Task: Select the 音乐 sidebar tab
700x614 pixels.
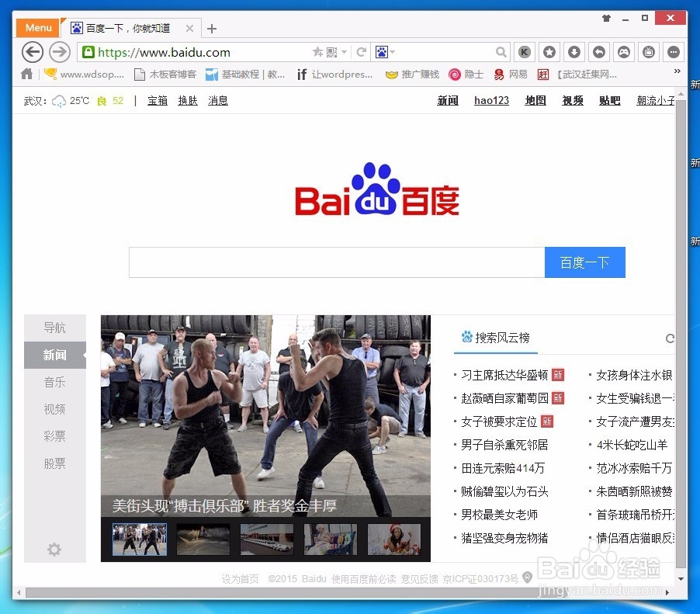Action: pos(55,382)
